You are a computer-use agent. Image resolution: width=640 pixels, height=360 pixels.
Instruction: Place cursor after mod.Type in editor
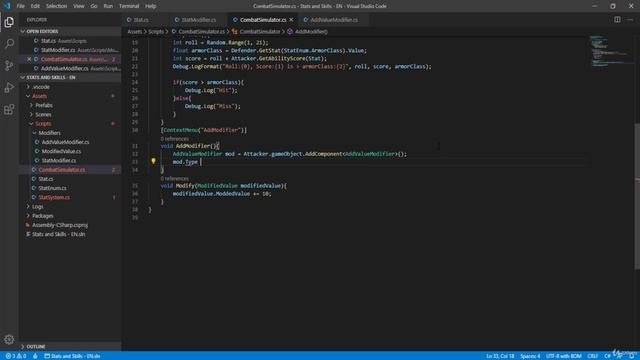[199, 162]
